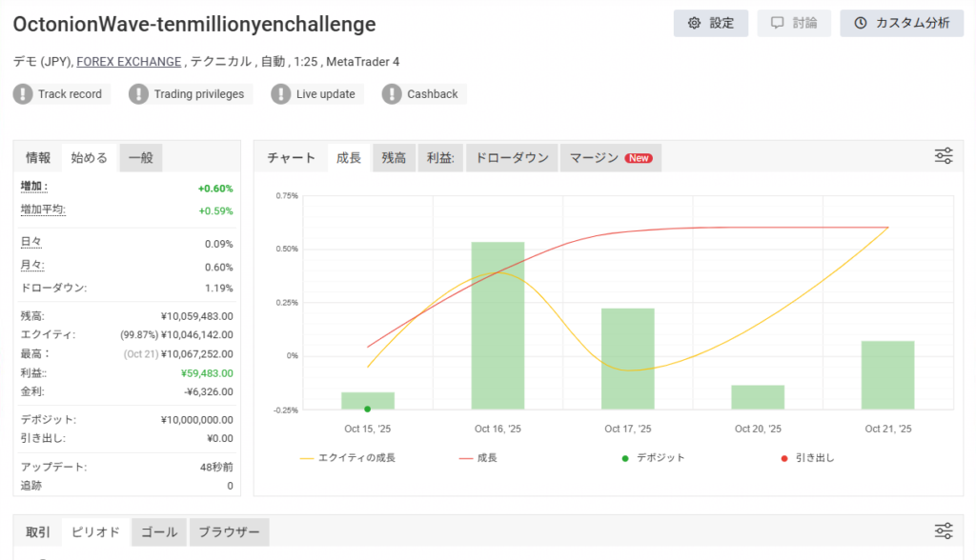Select the 残高 chart tab
The width and height of the screenshot is (976, 560).
pos(394,158)
